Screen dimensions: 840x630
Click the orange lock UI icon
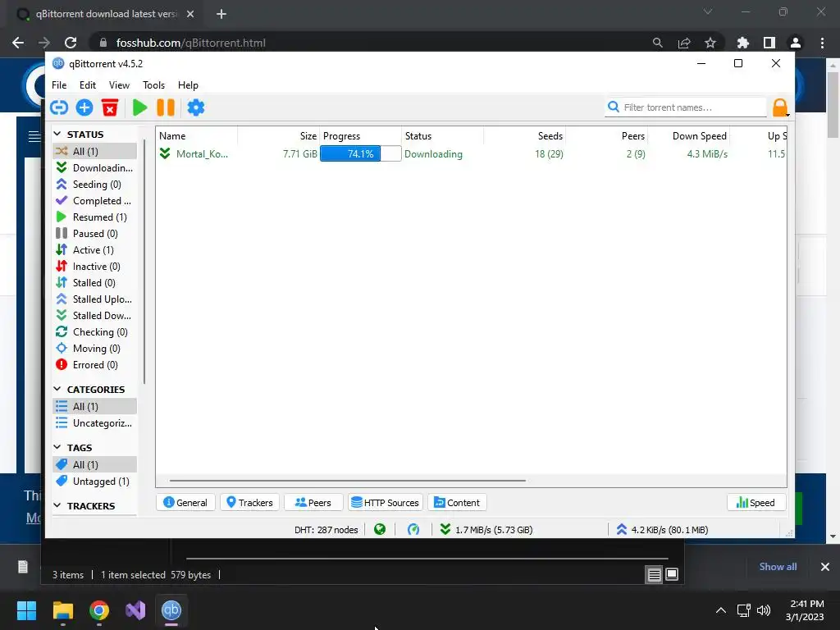click(780, 107)
